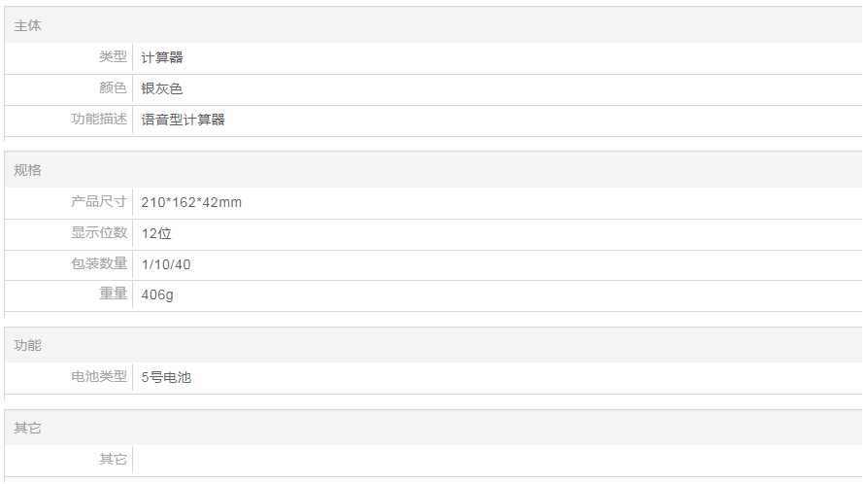Click the 功能 section header
The image size is (868, 484).
point(28,345)
